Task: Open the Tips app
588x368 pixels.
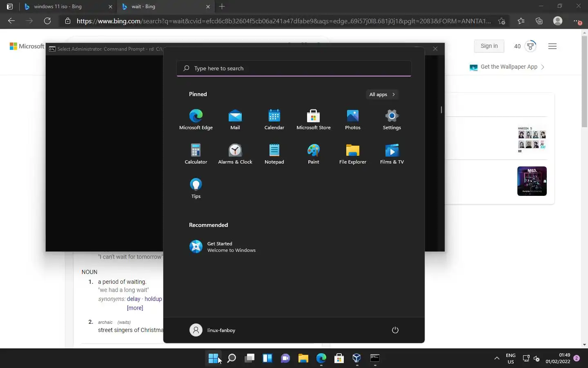Action: coord(196,188)
